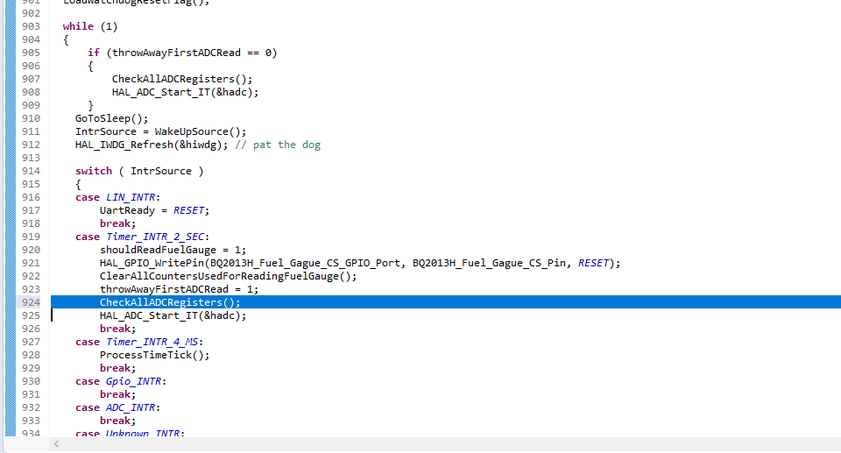Click UartReady = RESET assignment
841x453 pixels.
coord(154,210)
